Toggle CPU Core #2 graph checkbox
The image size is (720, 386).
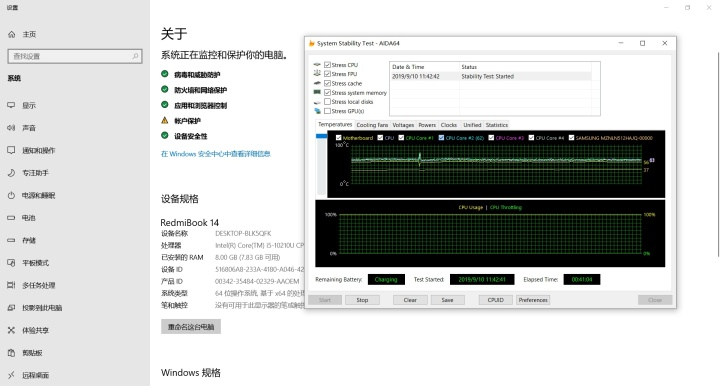pyautogui.click(x=441, y=138)
